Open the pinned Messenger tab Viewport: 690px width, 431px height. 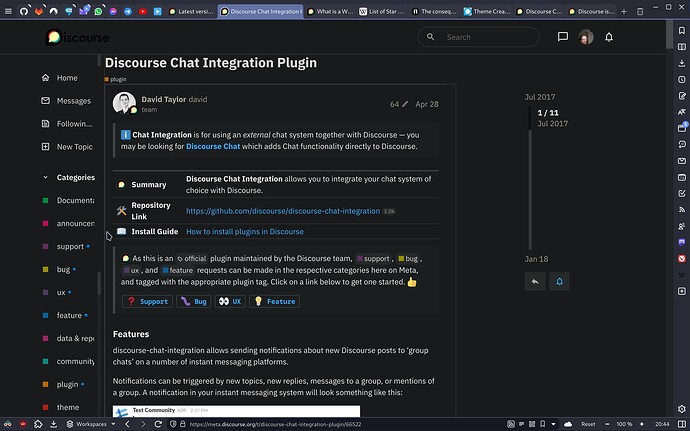click(113, 11)
